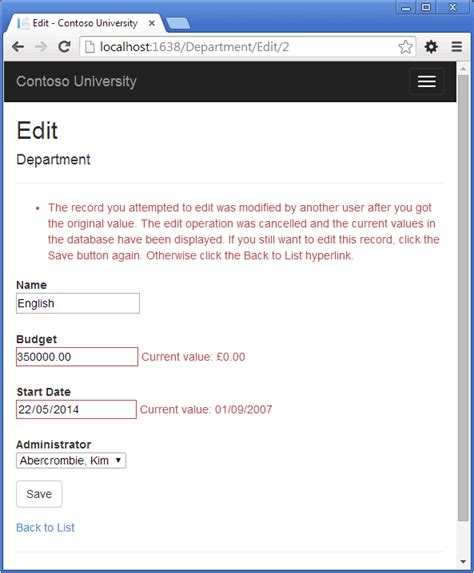The width and height of the screenshot is (474, 573).
Task: Click the browser forward arrow
Action: click(41, 47)
